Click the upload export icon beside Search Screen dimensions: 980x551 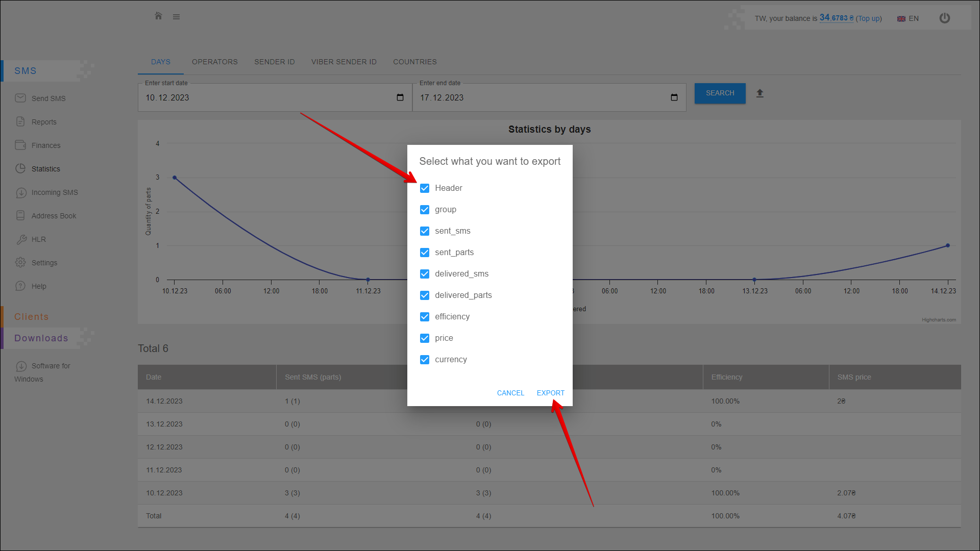click(759, 93)
